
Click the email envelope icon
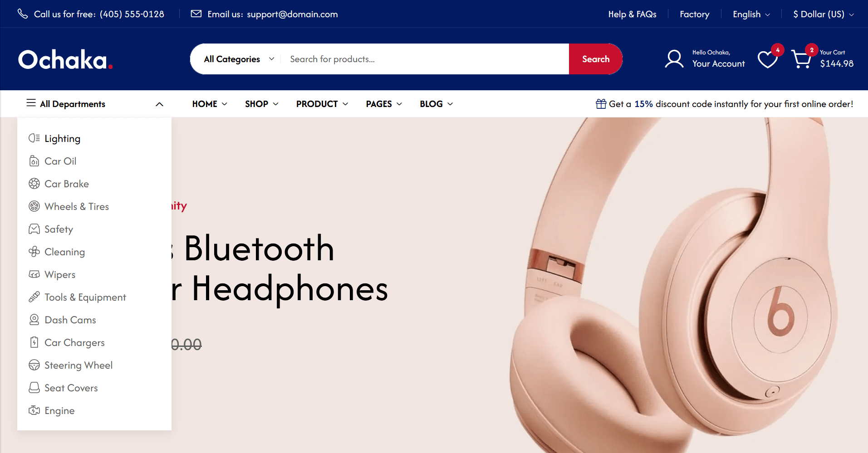tap(196, 14)
